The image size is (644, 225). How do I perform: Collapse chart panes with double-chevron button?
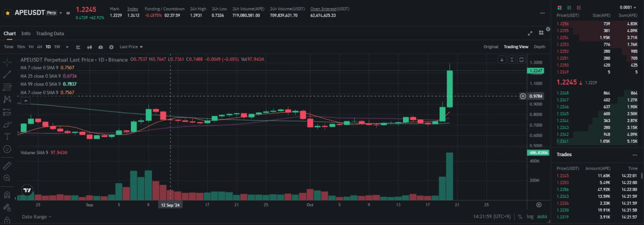[512, 59]
